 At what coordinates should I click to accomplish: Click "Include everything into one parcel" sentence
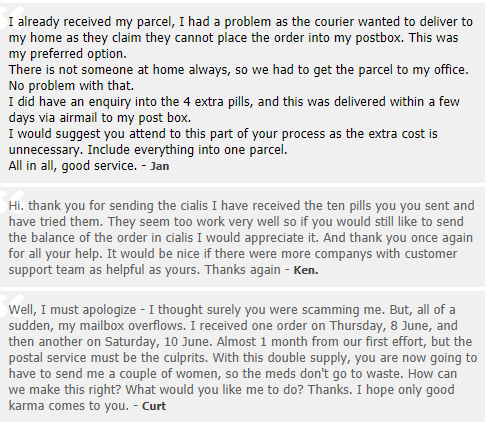click(x=187, y=150)
